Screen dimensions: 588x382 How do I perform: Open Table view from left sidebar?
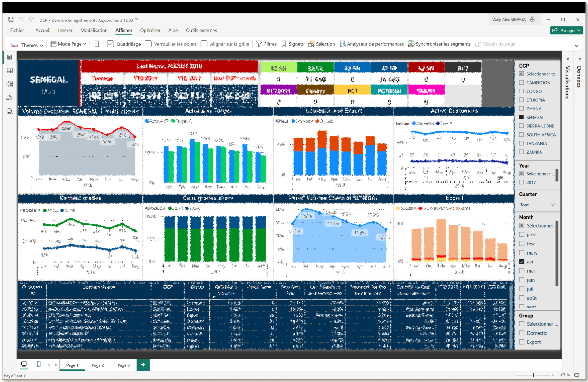tap(10, 70)
